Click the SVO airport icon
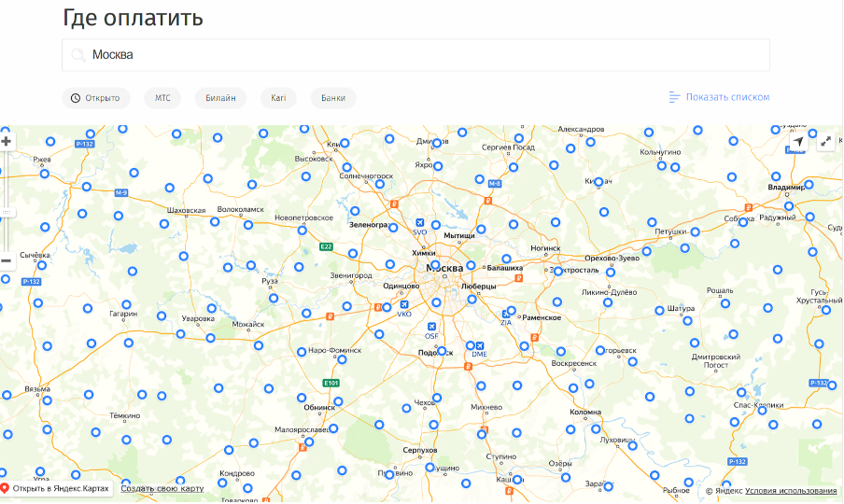The width and height of the screenshot is (844, 504). tap(420, 222)
